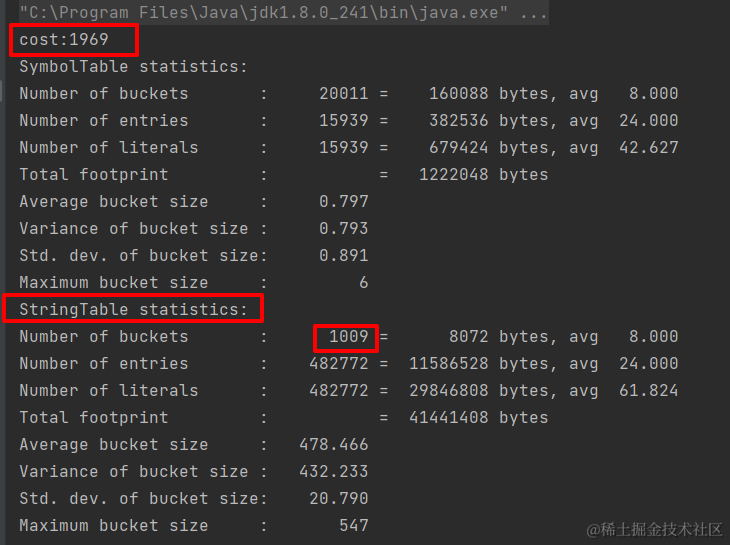
Task: Click the average value 61.824
Action: [649, 390]
